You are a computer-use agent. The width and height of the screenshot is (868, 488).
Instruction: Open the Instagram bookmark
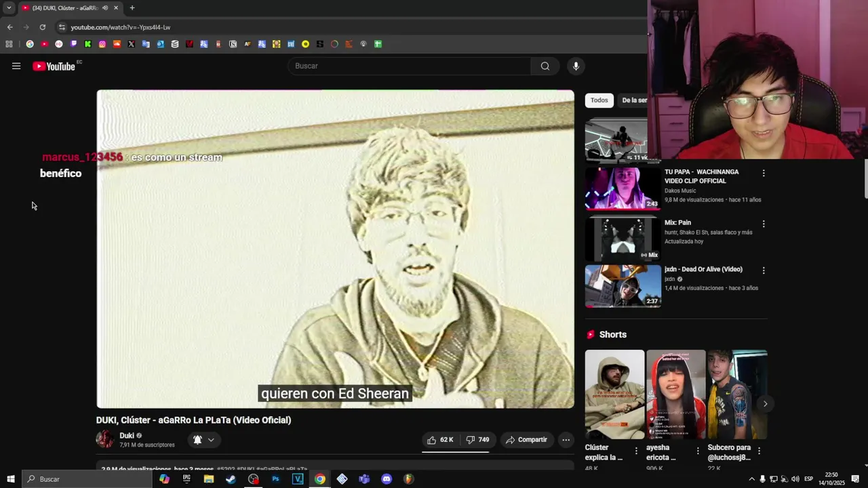tap(102, 44)
